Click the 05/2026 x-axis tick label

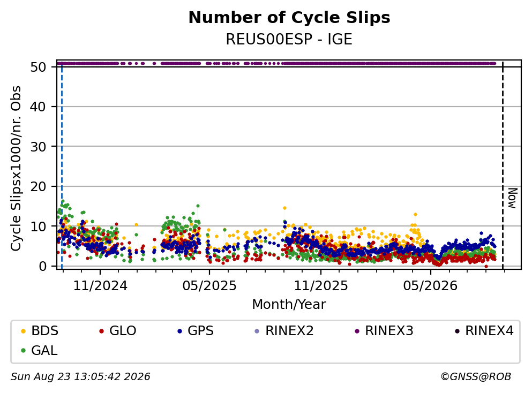(x=430, y=286)
